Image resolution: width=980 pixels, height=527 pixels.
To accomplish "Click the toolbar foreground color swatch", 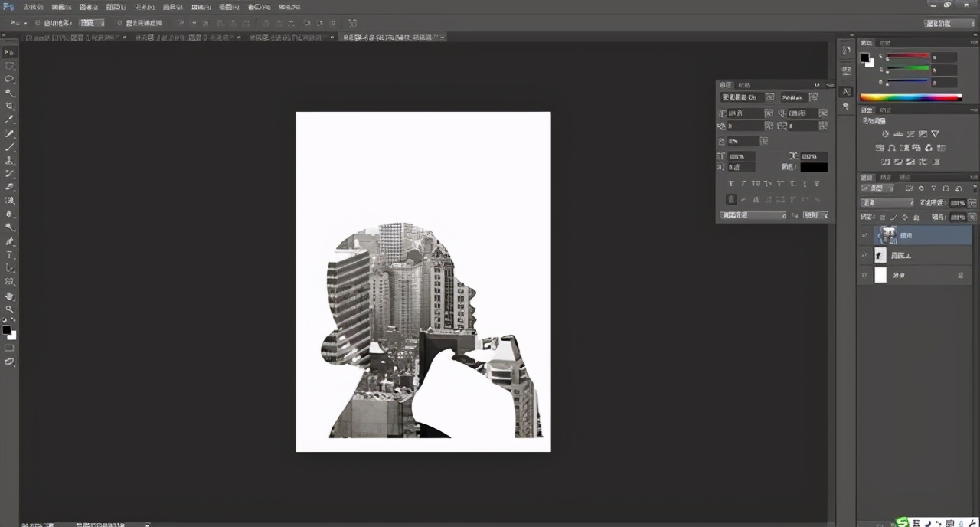I will [6, 329].
